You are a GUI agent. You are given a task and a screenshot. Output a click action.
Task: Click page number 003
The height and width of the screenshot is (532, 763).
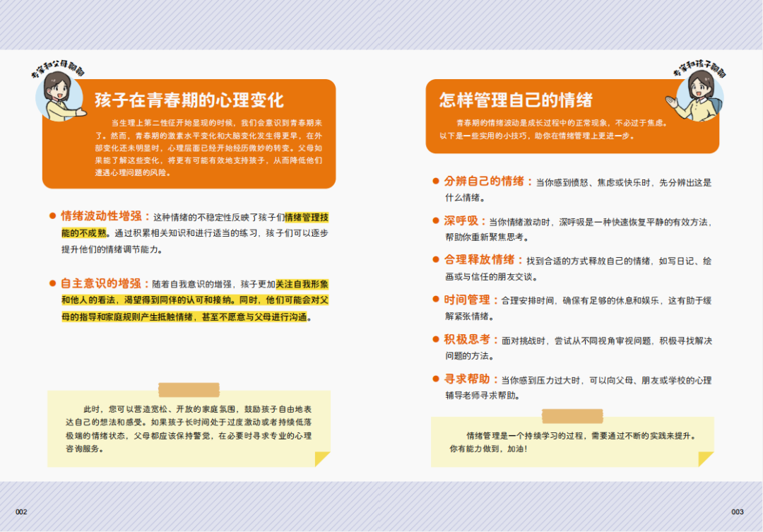pos(738,512)
